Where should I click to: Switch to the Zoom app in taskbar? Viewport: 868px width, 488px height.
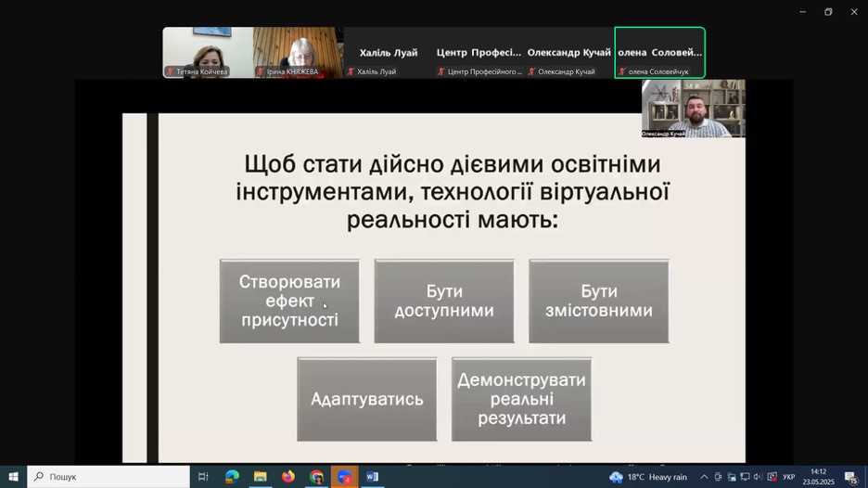(345, 477)
